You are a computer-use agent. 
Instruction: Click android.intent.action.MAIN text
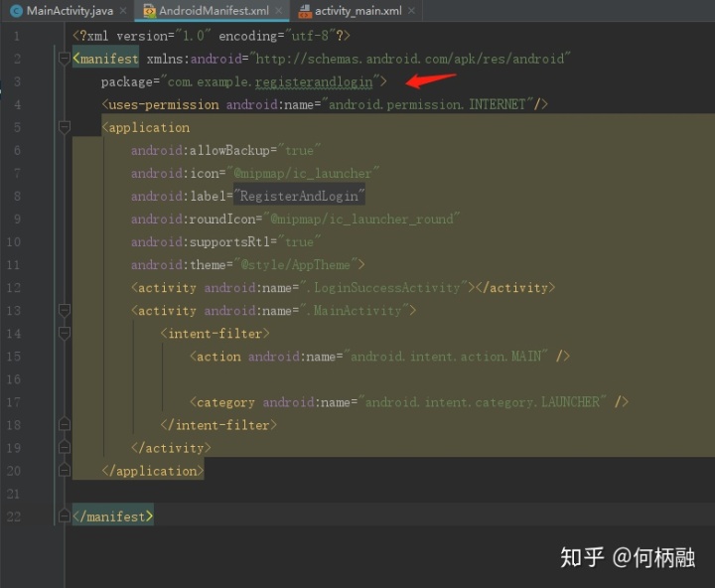(x=446, y=356)
